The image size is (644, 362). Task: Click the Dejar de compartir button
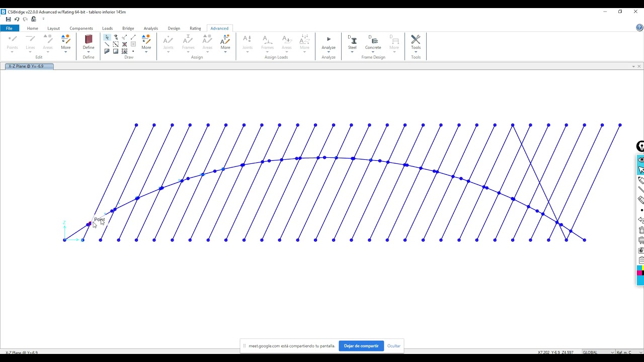(x=361, y=346)
